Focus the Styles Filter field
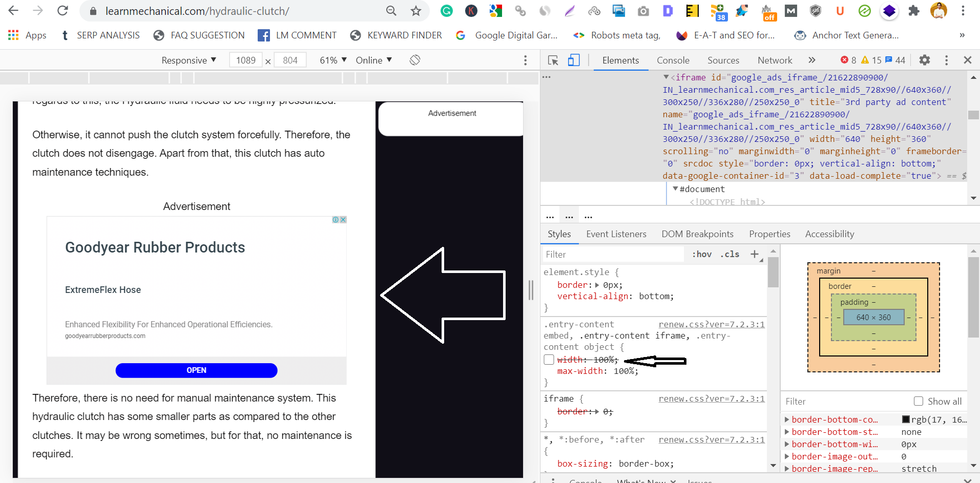Viewport: 980px width, 483px height. [613, 255]
